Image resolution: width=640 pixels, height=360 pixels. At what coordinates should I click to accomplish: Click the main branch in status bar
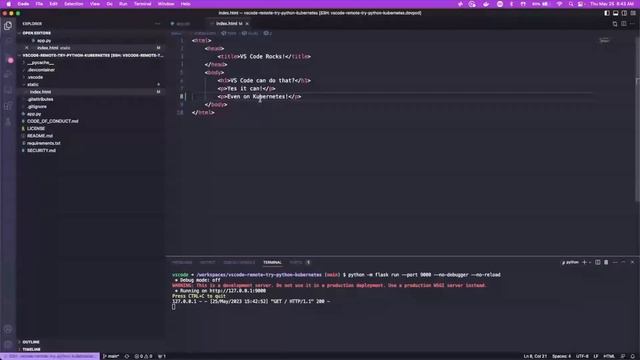coord(111,356)
